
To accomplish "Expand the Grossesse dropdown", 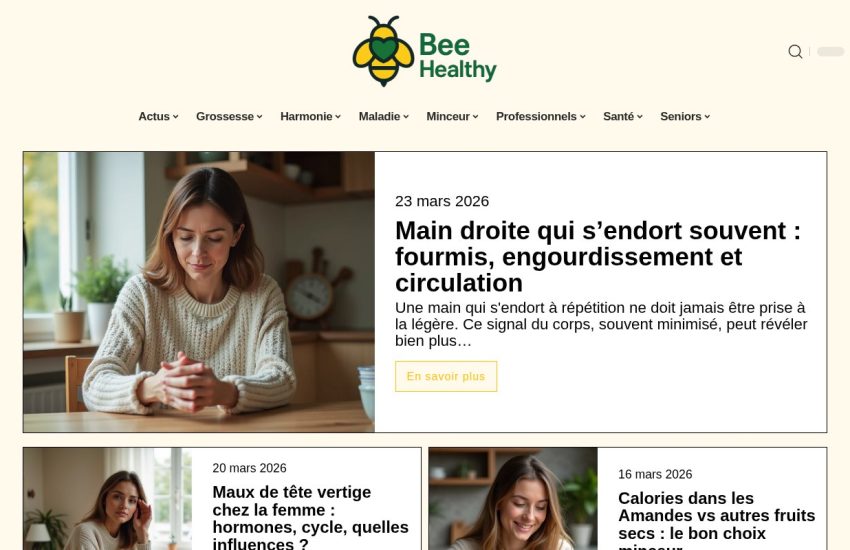I will pyautogui.click(x=229, y=117).
